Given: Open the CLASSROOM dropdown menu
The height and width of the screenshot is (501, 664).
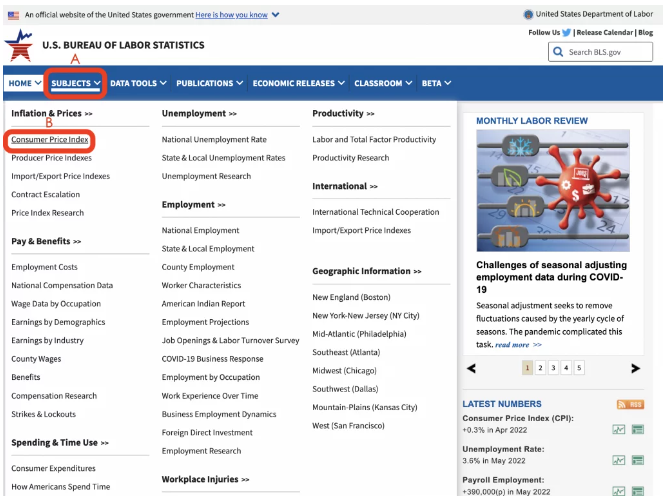Looking at the screenshot, I should pos(383,83).
